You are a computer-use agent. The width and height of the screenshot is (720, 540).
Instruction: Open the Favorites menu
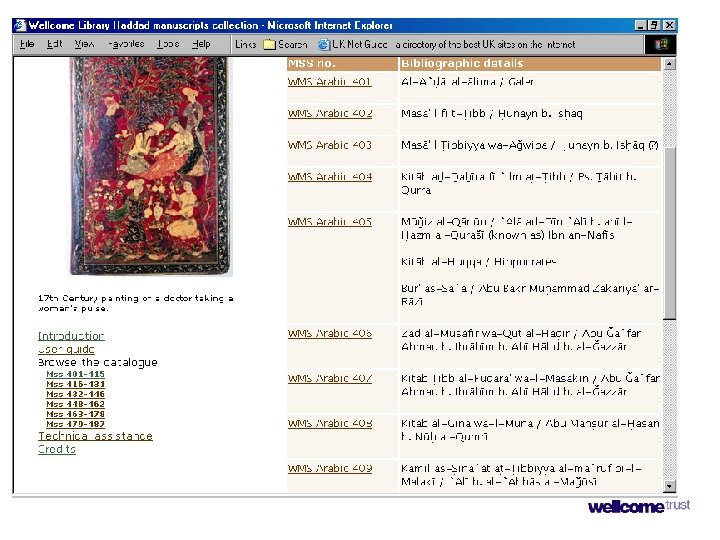click(126, 44)
